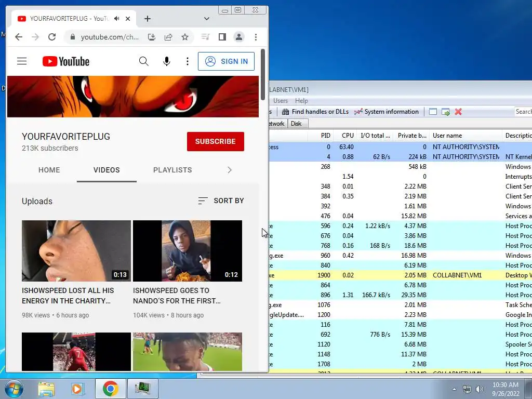Screen dimensions: 532x399
Task: Click lock icon for site info
Action: coord(72,37)
